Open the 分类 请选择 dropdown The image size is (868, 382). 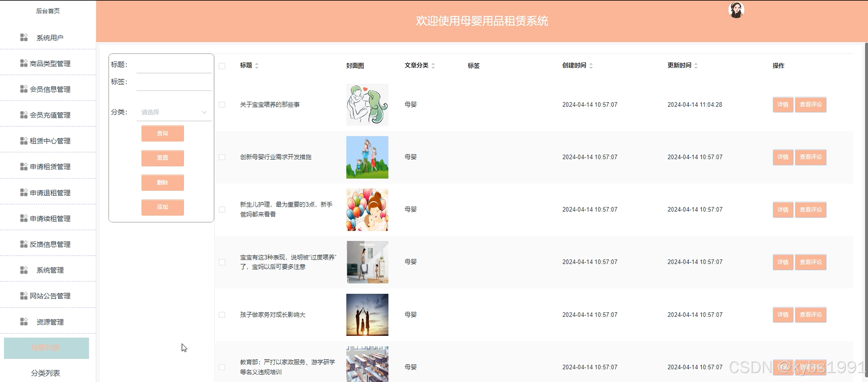(x=174, y=112)
